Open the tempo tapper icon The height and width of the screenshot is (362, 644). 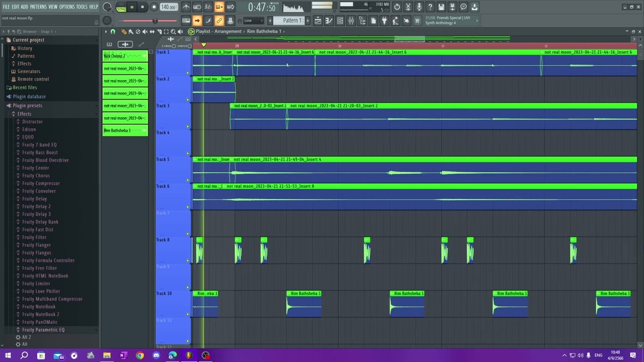[395, 21]
